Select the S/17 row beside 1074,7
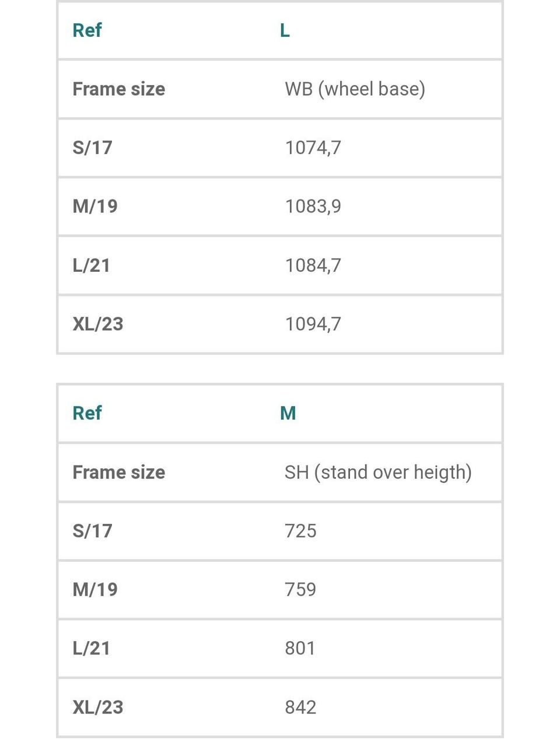The image size is (560, 749). pos(92,148)
